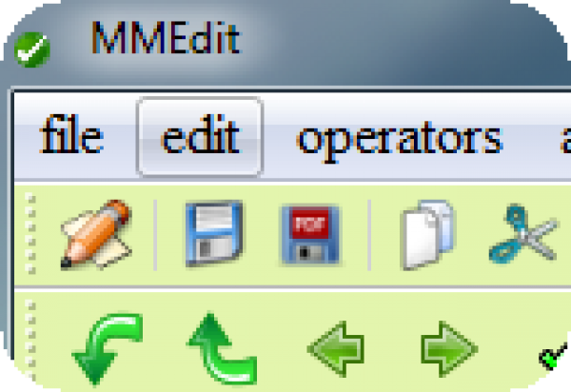Screen dimensions: 571x392
Task: Click the green curved down-left arrow
Action: [107, 348]
